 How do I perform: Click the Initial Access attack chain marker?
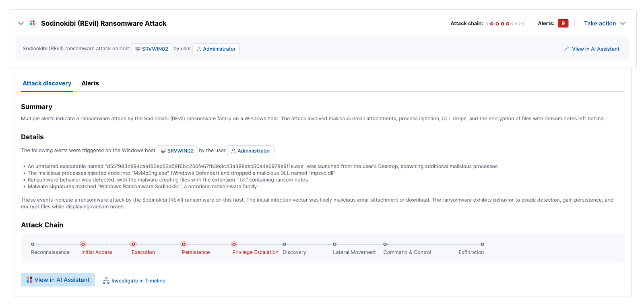pos(83,244)
